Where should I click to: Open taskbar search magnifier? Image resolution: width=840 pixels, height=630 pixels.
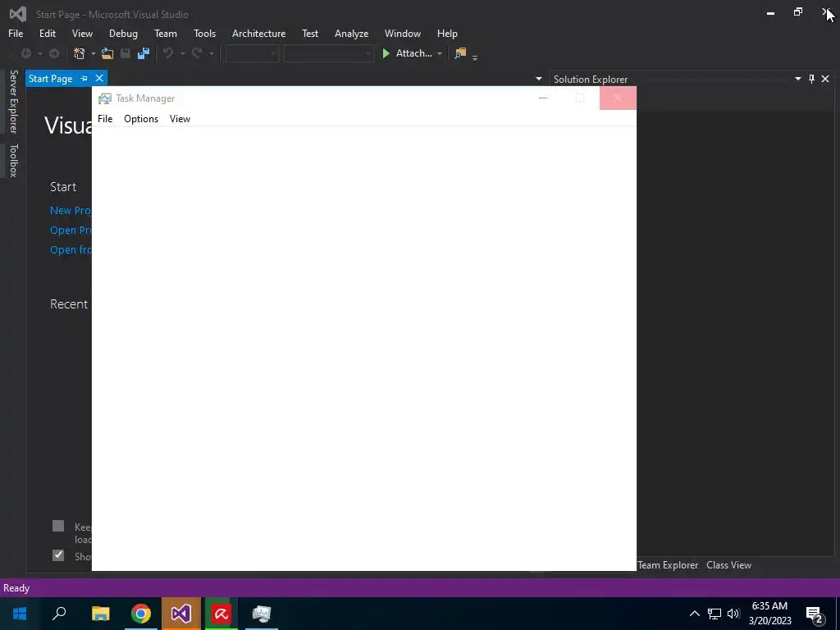[x=59, y=614]
